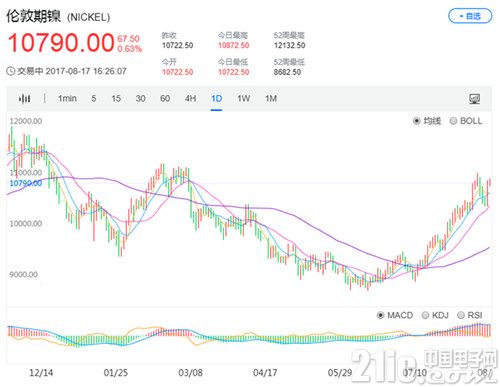Enable the BOLL indicator radio button
The height and width of the screenshot is (387, 500).
(453, 121)
